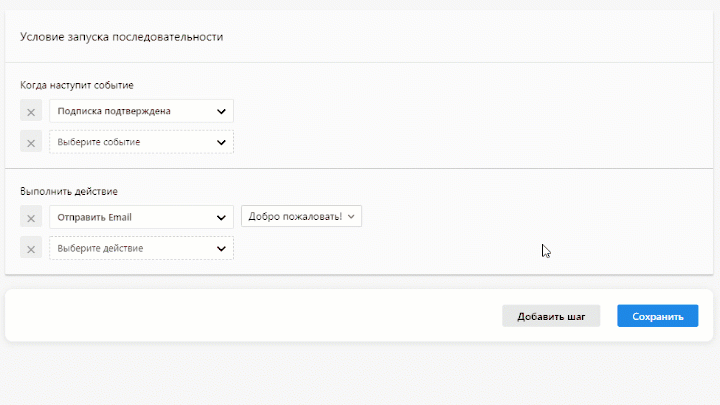Viewport: 720px width, 405px height.
Task: Save the sequence with 'Сохранить'
Action: pos(657,316)
